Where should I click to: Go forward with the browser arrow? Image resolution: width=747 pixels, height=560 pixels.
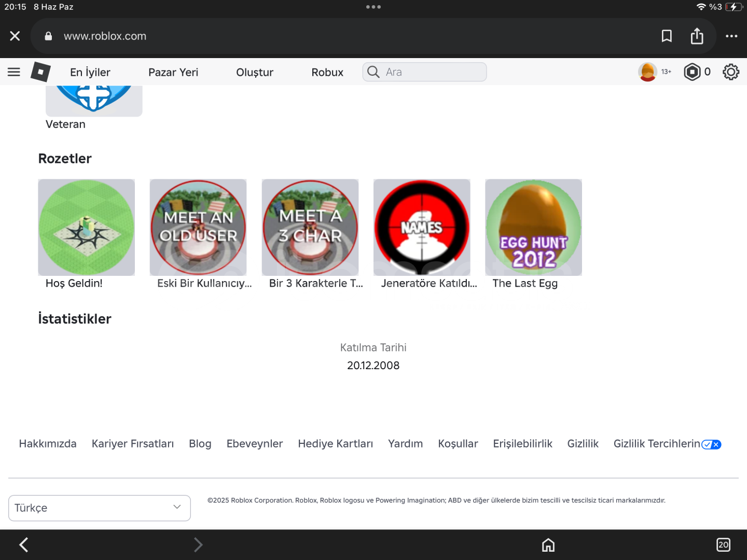click(x=198, y=545)
